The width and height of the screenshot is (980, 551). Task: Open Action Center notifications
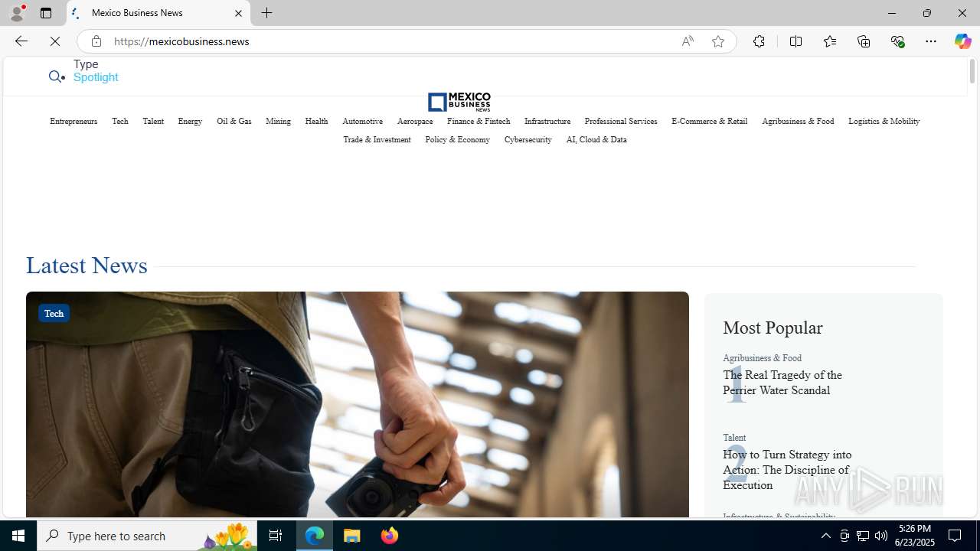click(955, 536)
